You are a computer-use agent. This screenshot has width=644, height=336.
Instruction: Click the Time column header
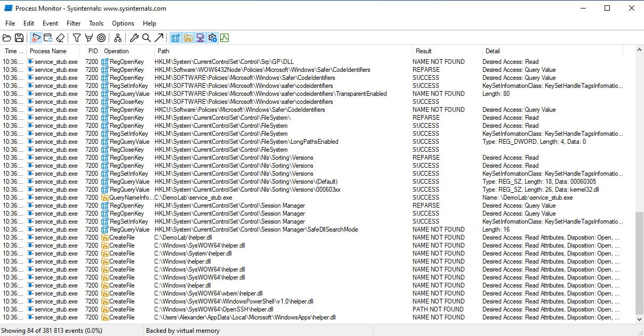(x=13, y=51)
